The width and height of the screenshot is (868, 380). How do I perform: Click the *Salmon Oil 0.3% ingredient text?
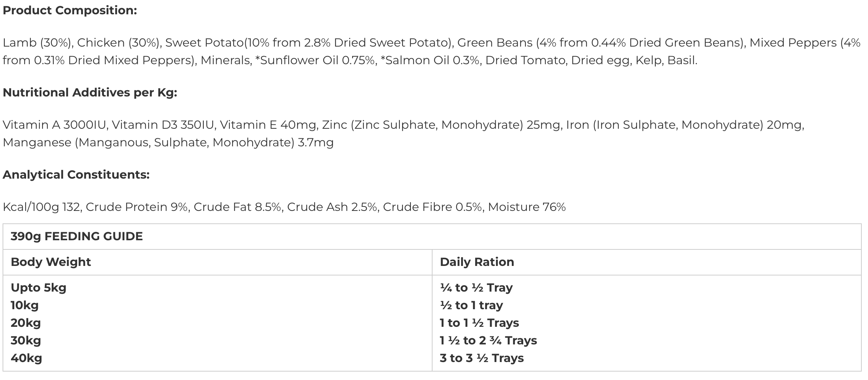click(x=430, y=61)
